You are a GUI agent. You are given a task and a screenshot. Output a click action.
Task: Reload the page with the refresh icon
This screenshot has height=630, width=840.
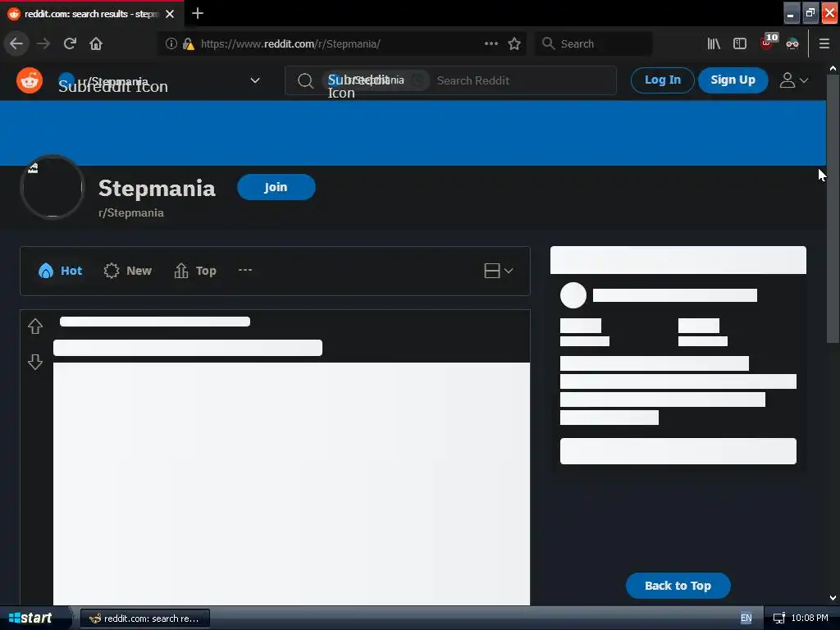[x=70, y=43]
